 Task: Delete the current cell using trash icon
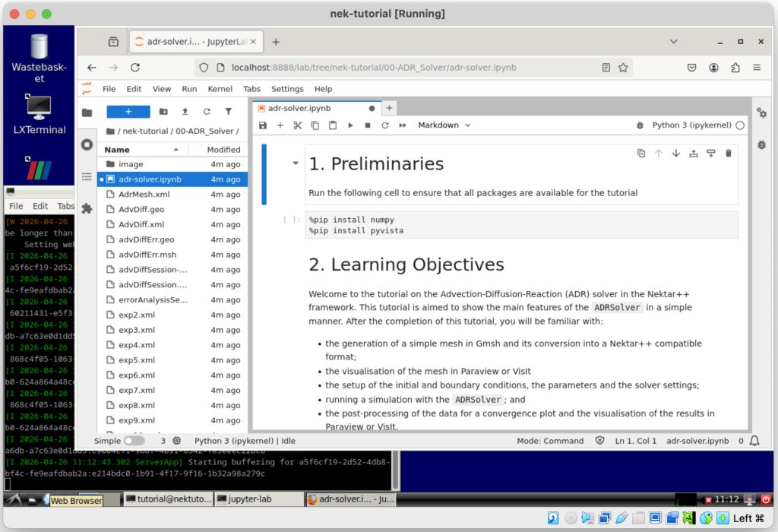pos(729,154)
